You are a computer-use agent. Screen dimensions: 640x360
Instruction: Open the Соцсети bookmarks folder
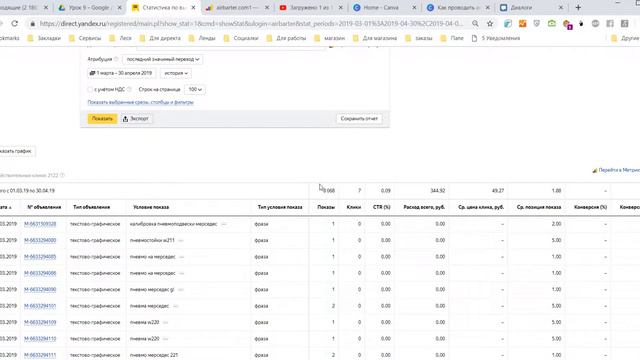pos(241,38)
